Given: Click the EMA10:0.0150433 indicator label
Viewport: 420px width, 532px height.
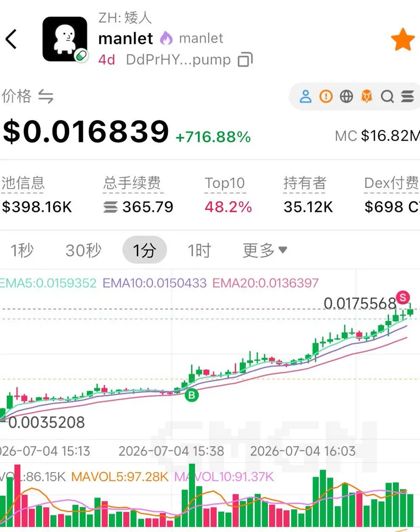Looking at the screenshot, I should [155, 283].
